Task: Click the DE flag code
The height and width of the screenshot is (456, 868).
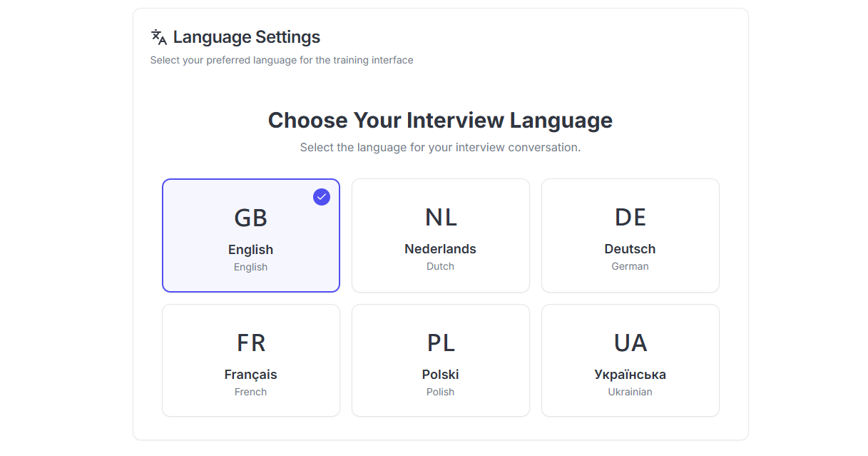Action: (630, 217)
